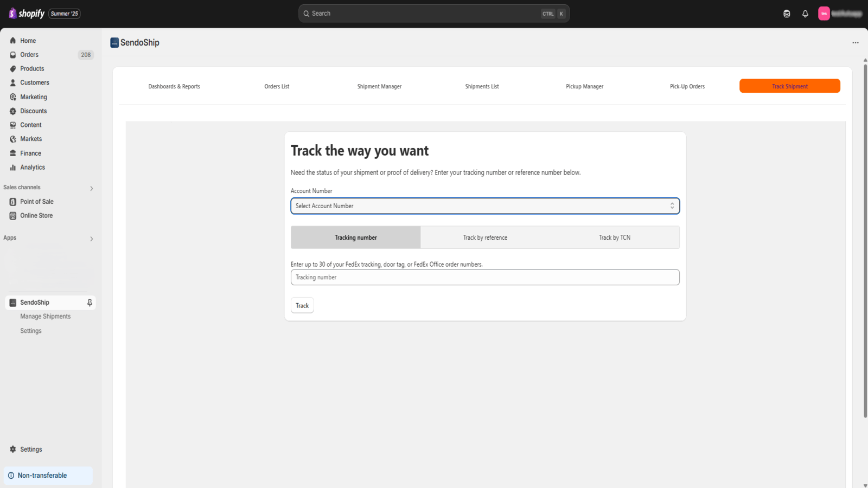Click the Summer '25 badge
The width and height of the screenshot is (868, 488).
[x=65, y=14]
